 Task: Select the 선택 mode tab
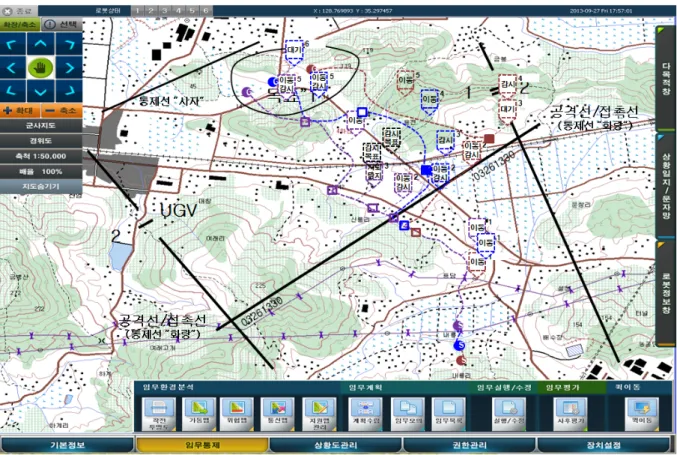pos(62,25)
